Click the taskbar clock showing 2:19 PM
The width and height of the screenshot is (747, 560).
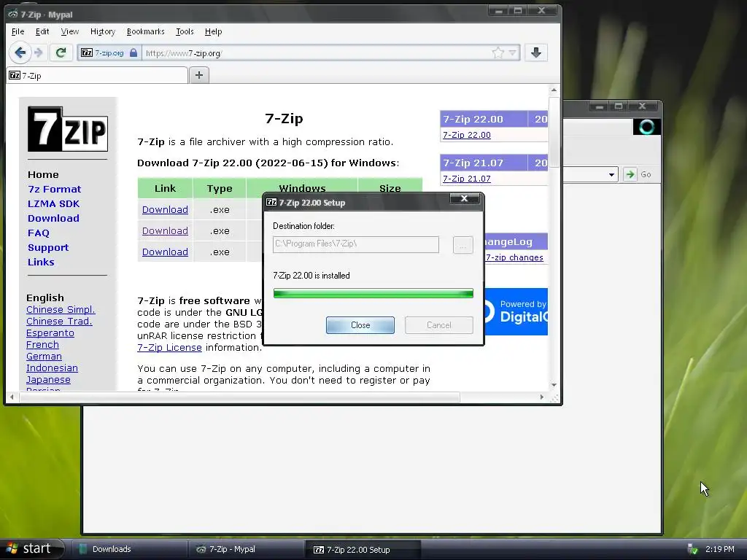click(720, 549)
